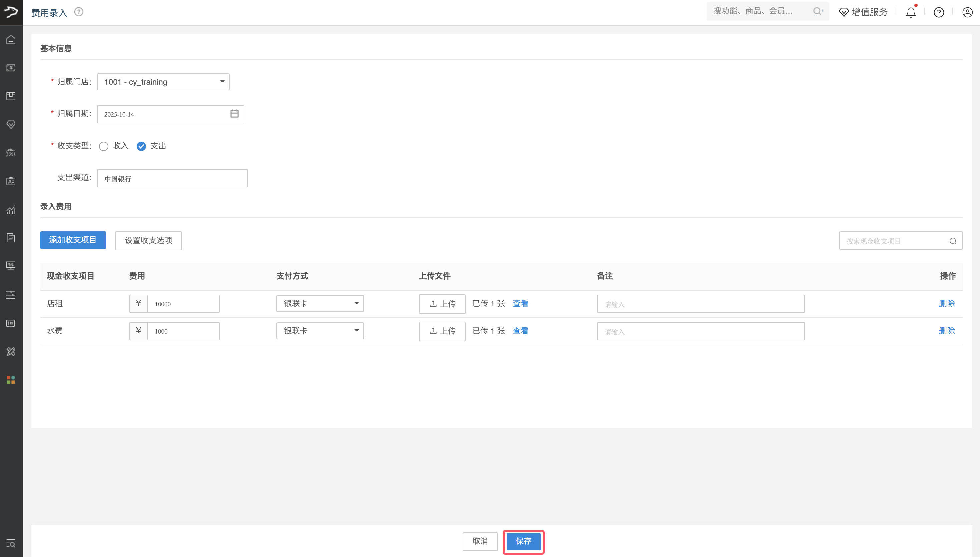Viewport: 980px width, 557px height.
Task: Open the 银联卡 payment dropdown for 水费
Action: click(320, 330)
